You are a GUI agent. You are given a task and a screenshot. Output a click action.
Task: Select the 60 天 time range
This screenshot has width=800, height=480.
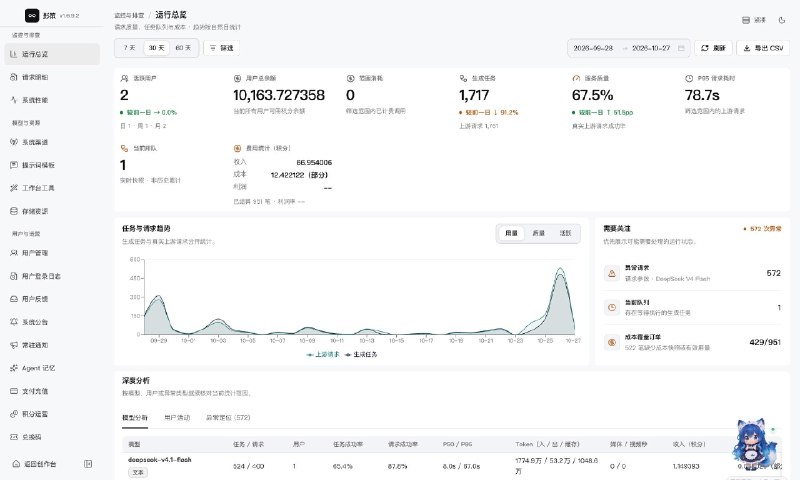pyautogui.click(x=183, y=48)
